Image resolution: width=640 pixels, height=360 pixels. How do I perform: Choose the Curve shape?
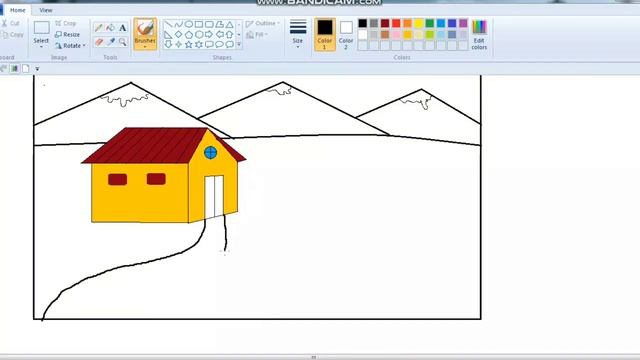click(178, 24)
